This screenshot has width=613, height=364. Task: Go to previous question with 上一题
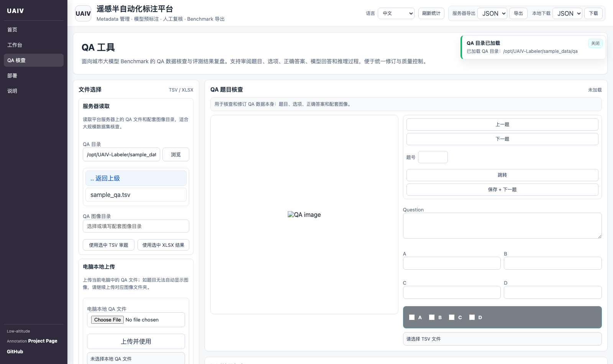(x=502, y=125)
